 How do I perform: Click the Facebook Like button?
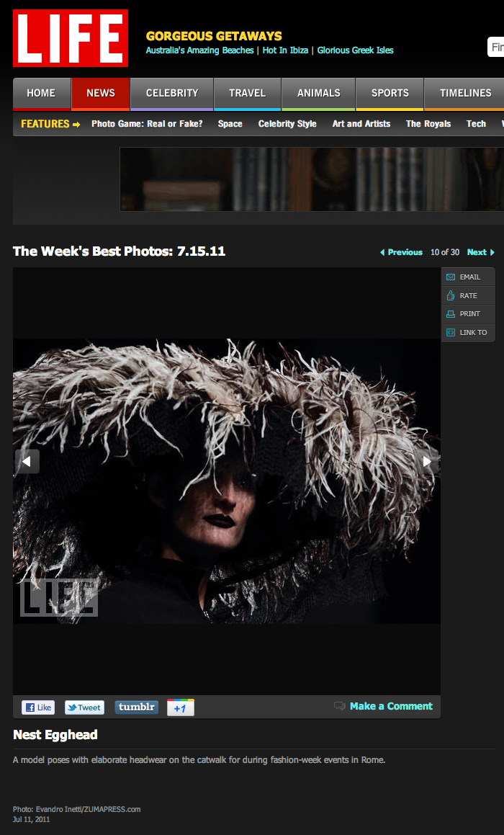point(38,707)
